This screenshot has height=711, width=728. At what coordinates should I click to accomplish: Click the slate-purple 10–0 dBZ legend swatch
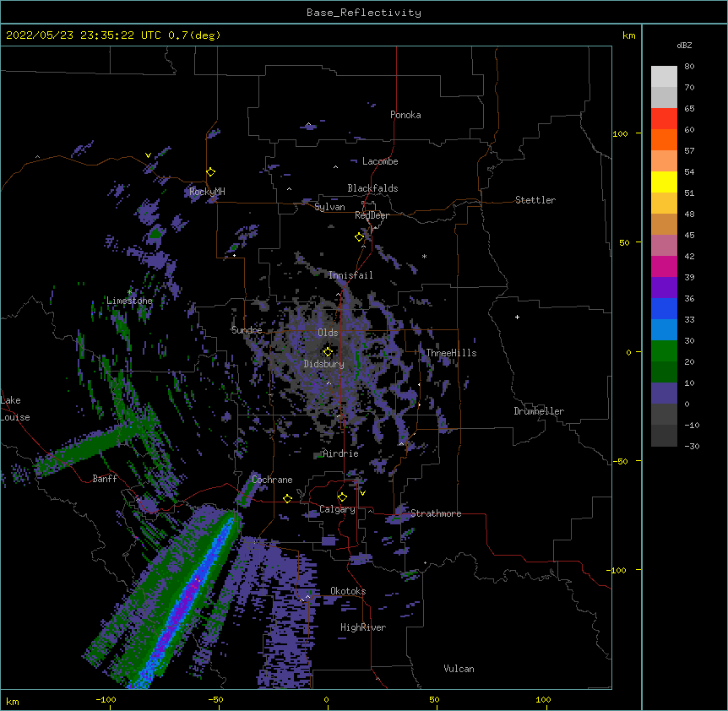point(664,393)
